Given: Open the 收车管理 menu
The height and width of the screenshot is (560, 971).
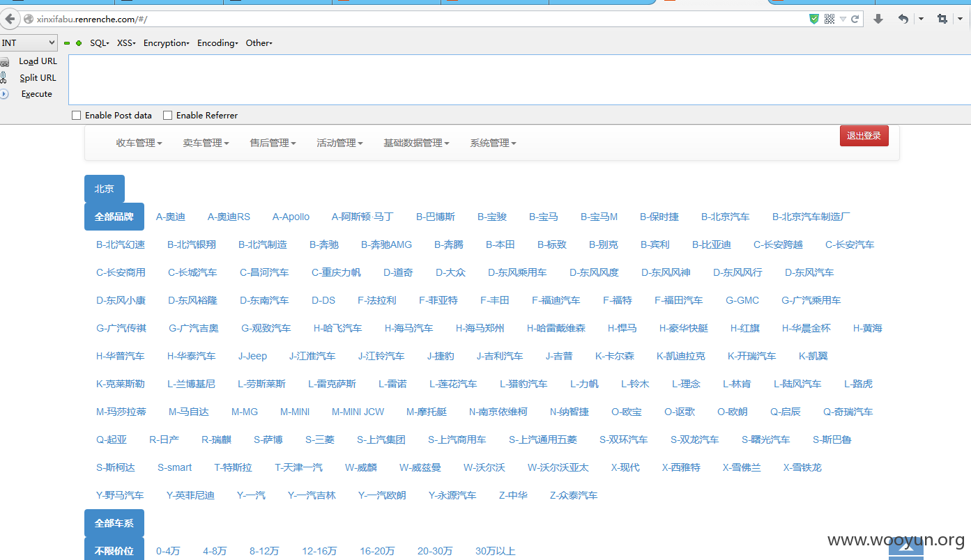Looking at the screenshot, I should click(x=139, y=143).
